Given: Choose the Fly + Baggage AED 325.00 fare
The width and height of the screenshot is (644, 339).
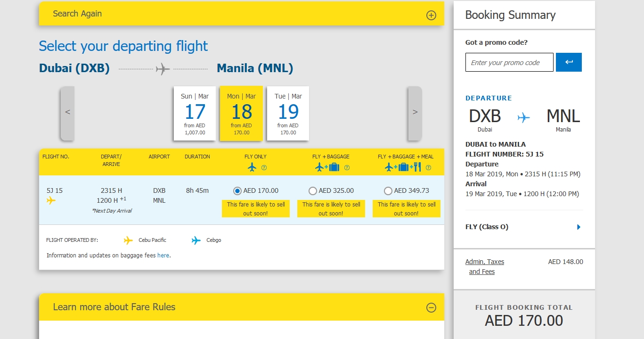Looking at the screenshot, I should point(313,191).
